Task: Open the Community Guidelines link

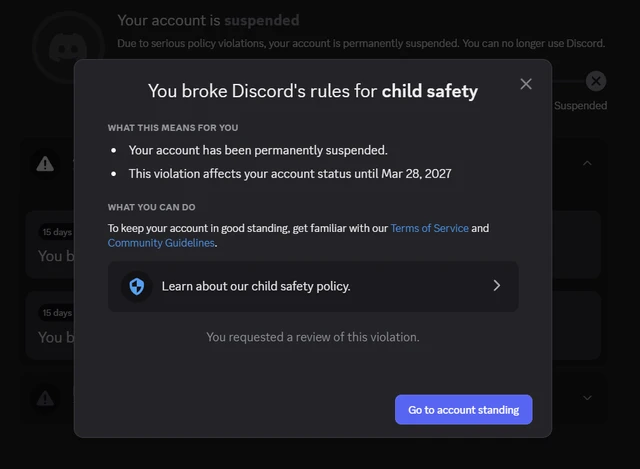Action: [x=161, y=243]
